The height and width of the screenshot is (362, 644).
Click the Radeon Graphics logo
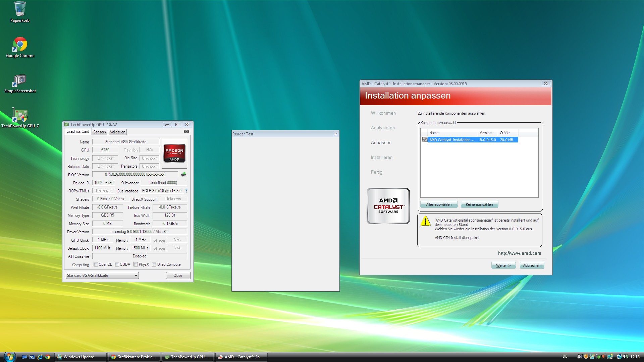click(x=174, y=153)
